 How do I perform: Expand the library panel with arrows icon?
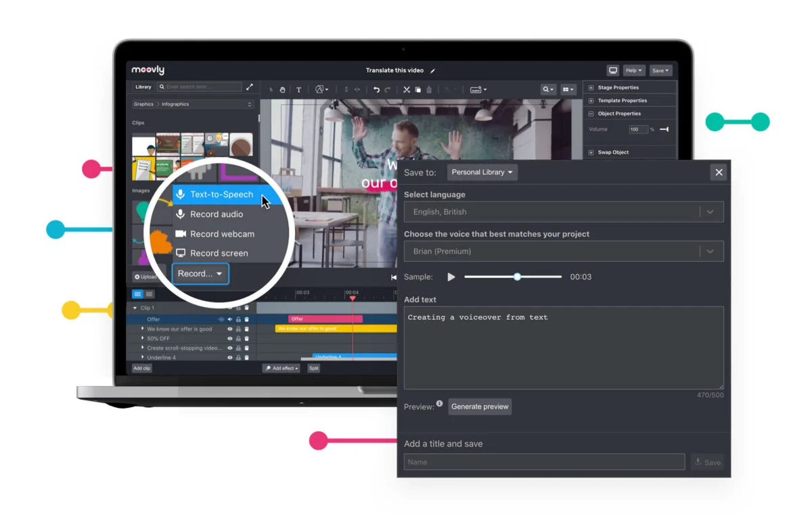pos(250,87)
